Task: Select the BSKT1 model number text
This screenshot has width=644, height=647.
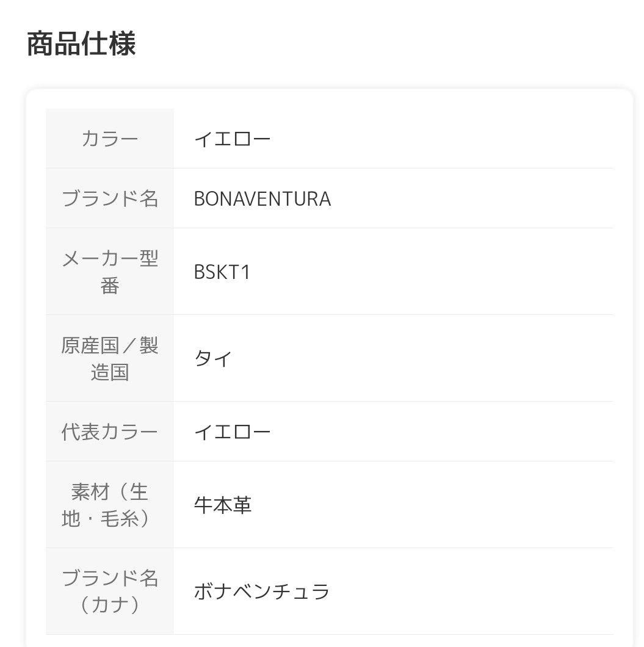Action: pyautogui.click(x=222, y=272)
